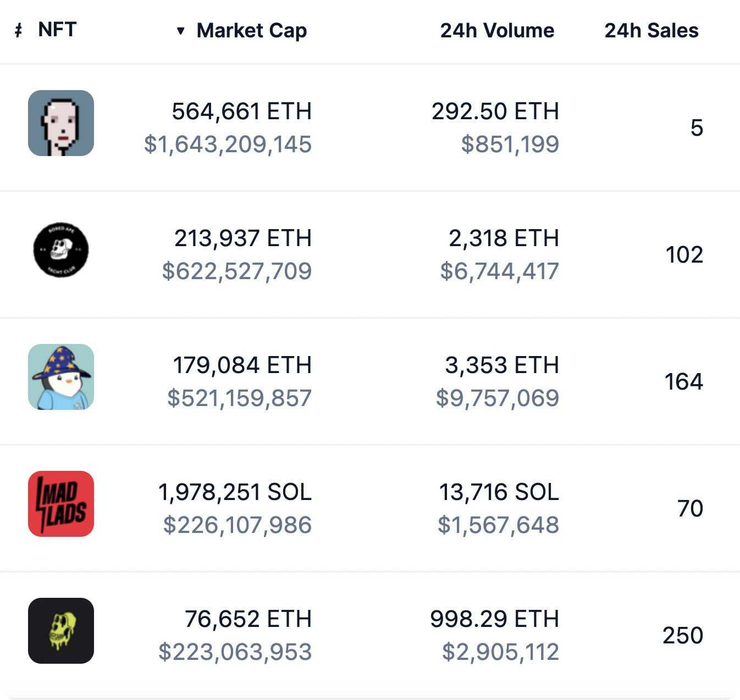The image size is (740, 700).
Task: Click the 164 sales count
Action: [x=684, y=382]
